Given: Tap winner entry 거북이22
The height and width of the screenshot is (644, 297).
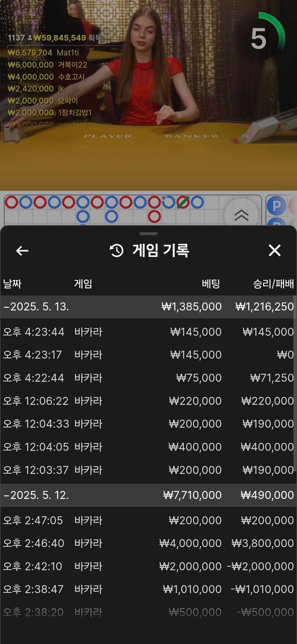Looking at the screenshot, I should pyautogui.click(x=48, y=65).
